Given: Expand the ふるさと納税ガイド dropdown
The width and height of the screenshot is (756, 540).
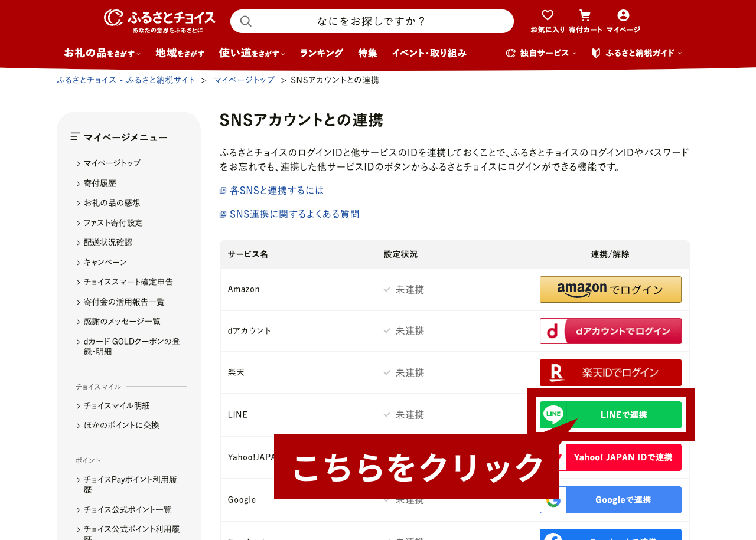Looking at the screenshot, I should click(x=637, y=53).
